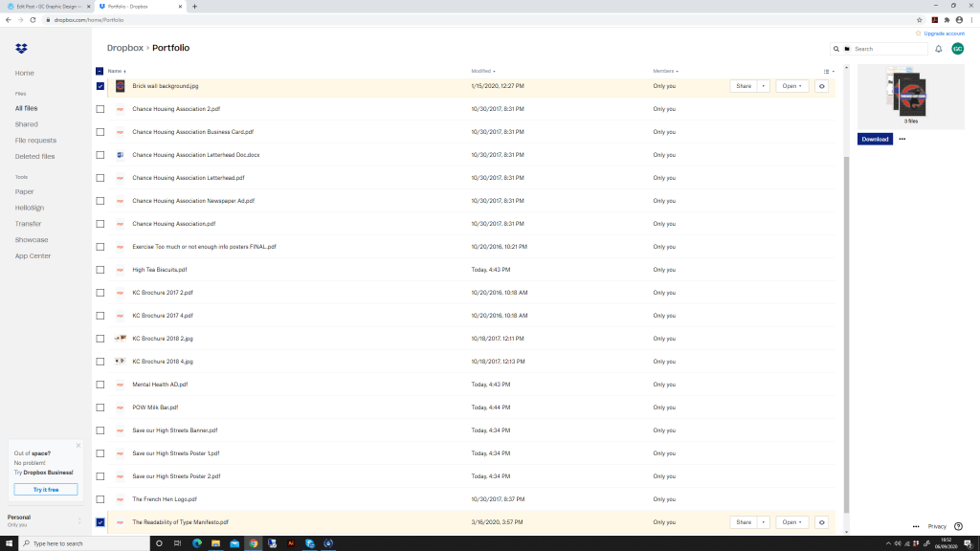Tick the checkbox for POW Milk Bar.pdf

coord(100,408)
